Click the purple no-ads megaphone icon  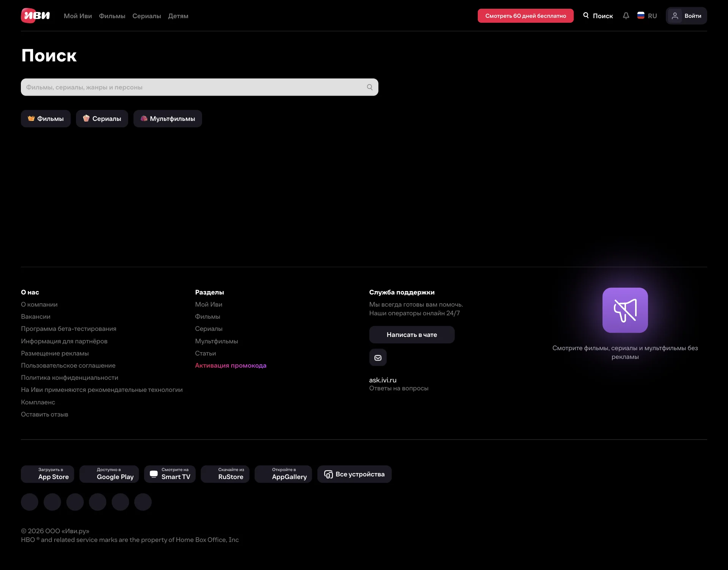[x=625, y=310]
